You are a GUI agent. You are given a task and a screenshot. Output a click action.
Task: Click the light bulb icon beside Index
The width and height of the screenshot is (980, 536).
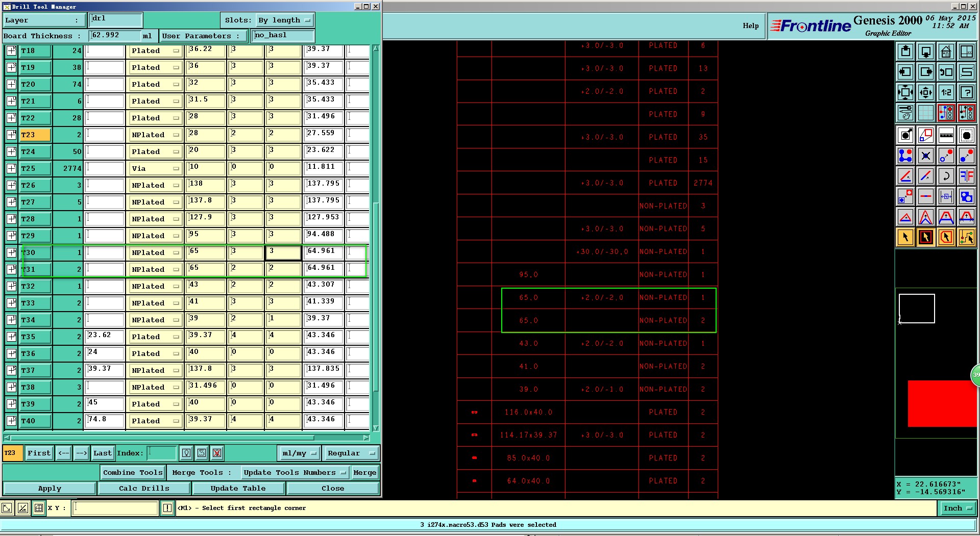[187, 453]
